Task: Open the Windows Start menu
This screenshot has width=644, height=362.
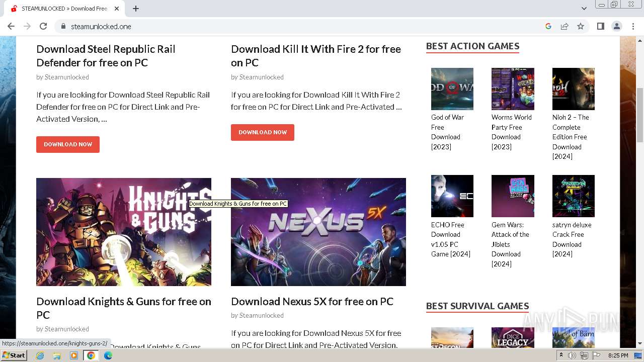Action: [x=14, y=355]
